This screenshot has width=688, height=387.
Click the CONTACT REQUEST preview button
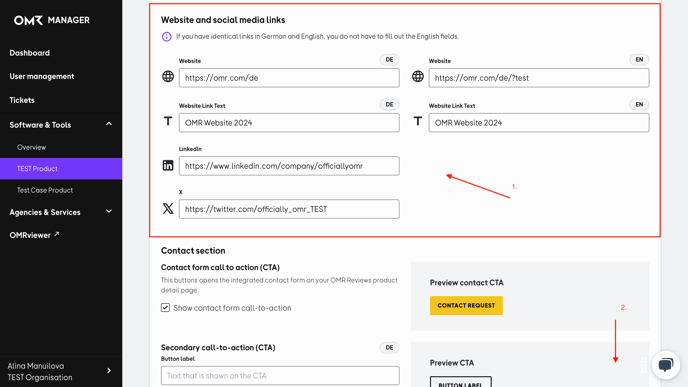tap(466, 305)
